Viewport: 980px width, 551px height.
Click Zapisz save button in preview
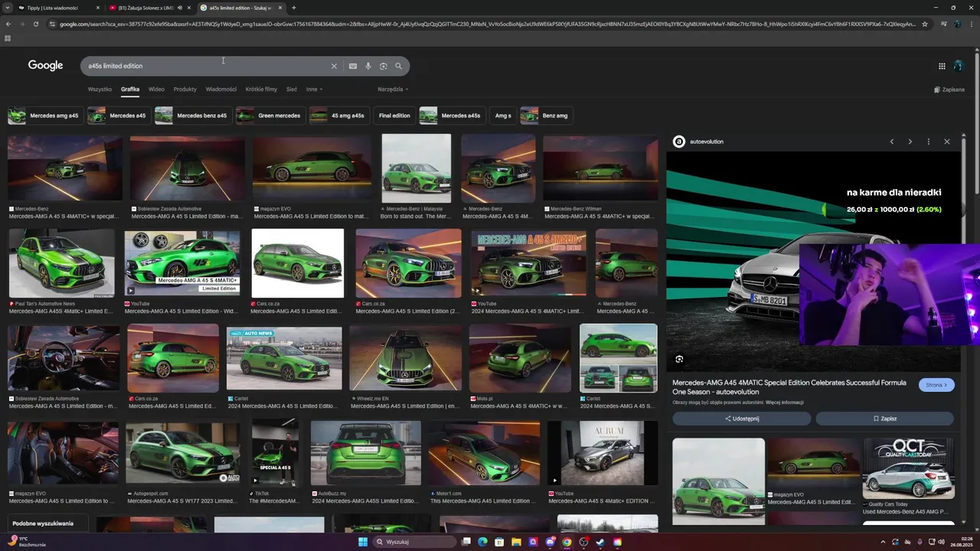coord(884,419)
